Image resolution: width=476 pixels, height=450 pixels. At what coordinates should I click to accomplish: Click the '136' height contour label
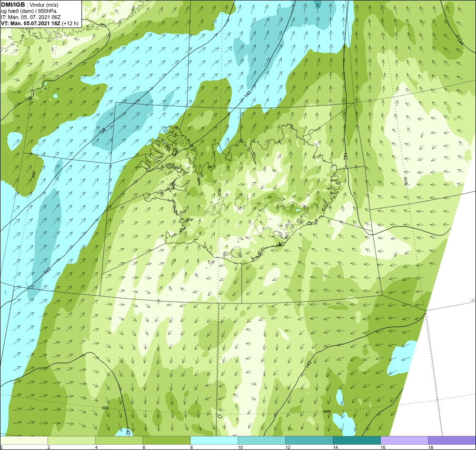(29, 99)
